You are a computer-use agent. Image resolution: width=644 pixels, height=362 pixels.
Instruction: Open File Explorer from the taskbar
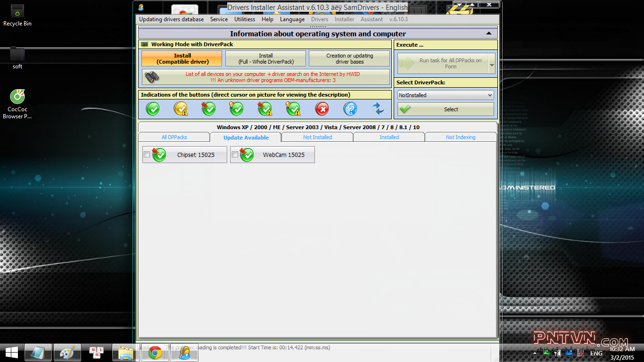tap(125, 353)
